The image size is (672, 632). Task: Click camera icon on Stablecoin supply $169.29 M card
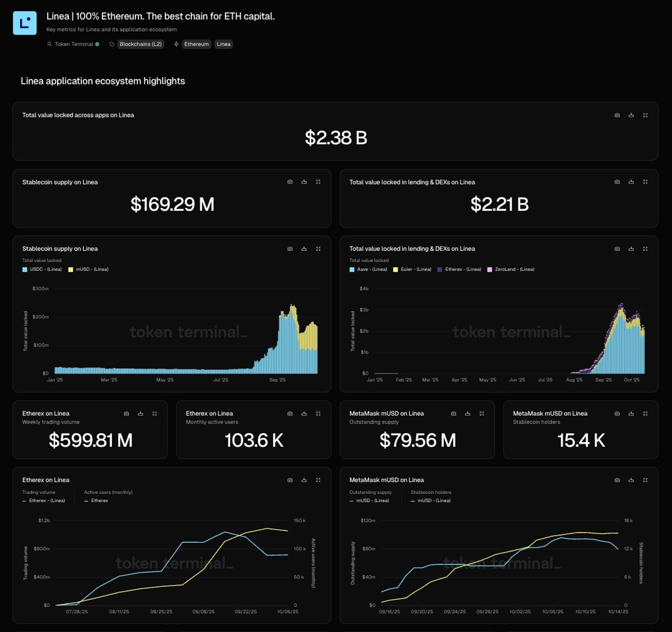(x=290, y=182)
